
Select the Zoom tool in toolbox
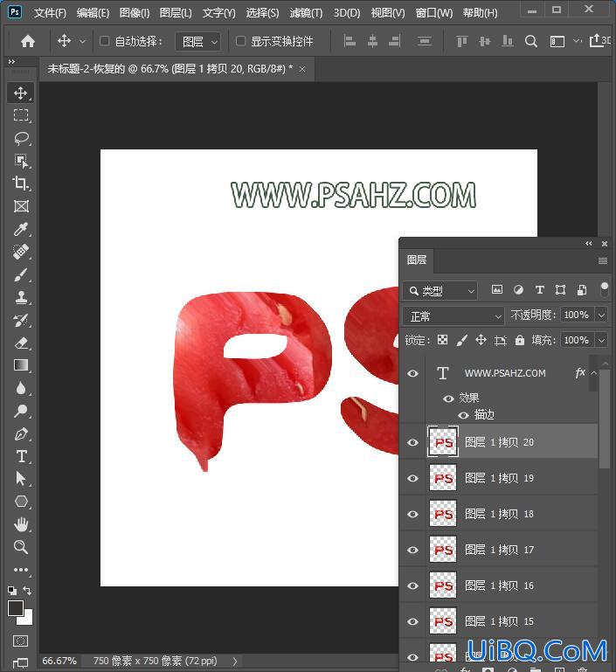[x=21, y=547]
